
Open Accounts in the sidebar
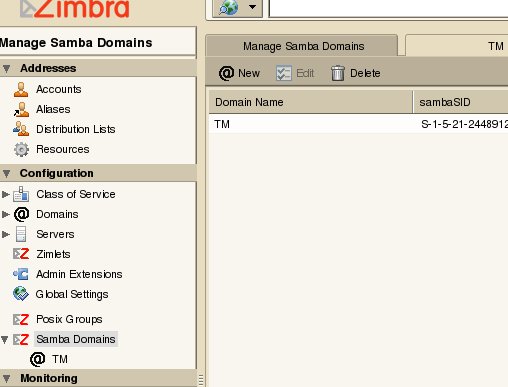click(59, 89)
